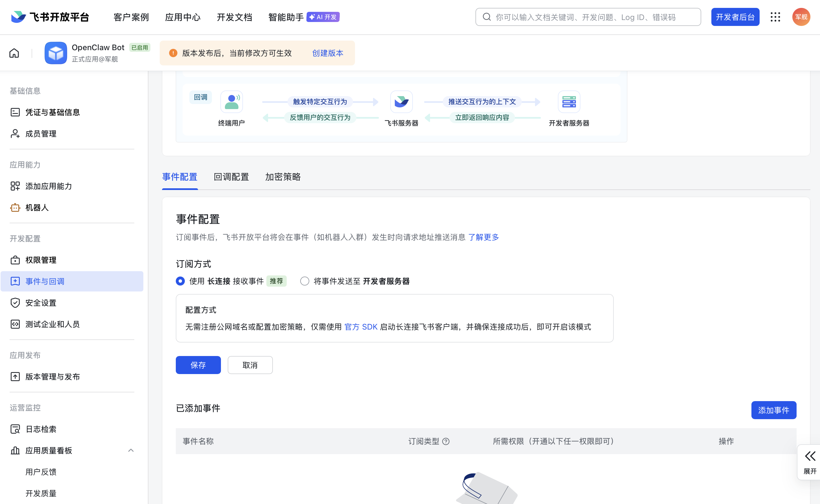Select 使用长连接接收事件 radio option

click(180, 281)
